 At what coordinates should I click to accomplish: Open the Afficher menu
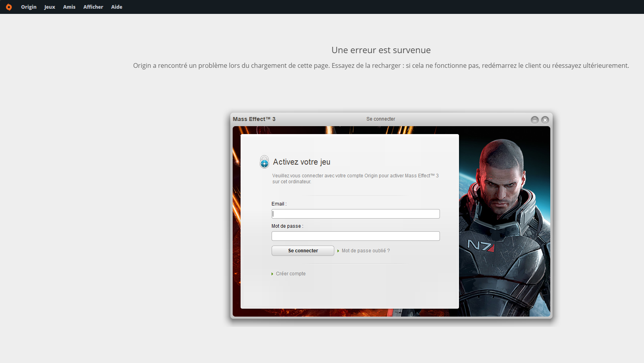(x=93, y=7)
